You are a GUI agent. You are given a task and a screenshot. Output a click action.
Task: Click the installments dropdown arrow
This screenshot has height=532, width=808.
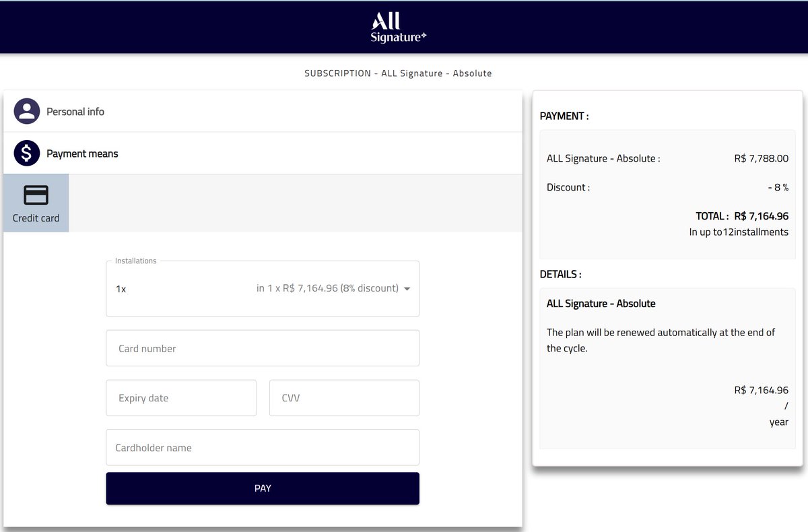coord(407,289)
